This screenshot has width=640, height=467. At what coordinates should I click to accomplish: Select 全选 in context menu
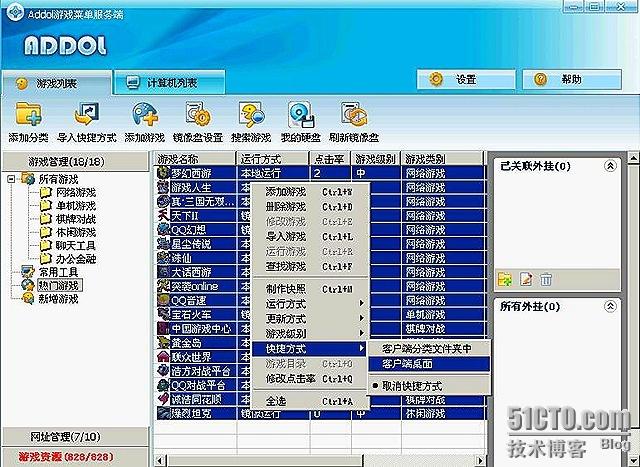311,401
